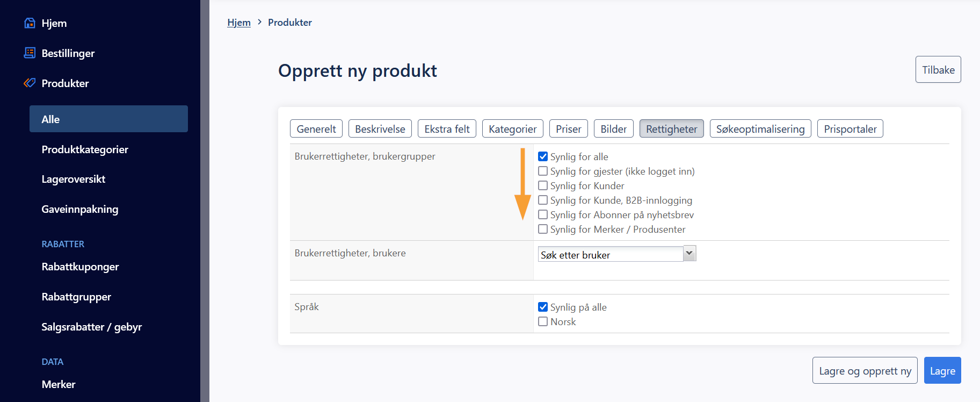Check Synlig for Kunde, B2B-innlogging
This screenshot has height=402, width=980.
pos(543,200)
